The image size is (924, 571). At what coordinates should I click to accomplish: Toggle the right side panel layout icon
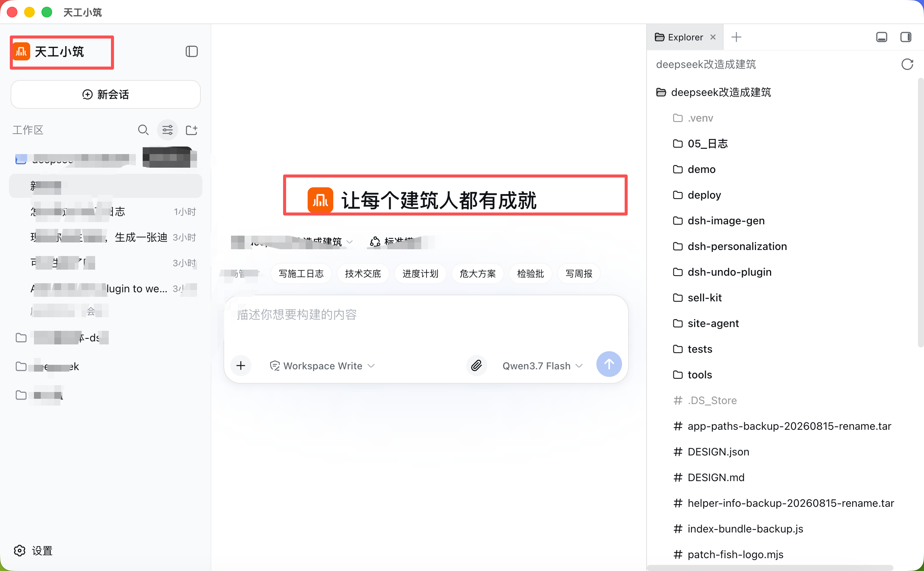[x=906, y=37]
